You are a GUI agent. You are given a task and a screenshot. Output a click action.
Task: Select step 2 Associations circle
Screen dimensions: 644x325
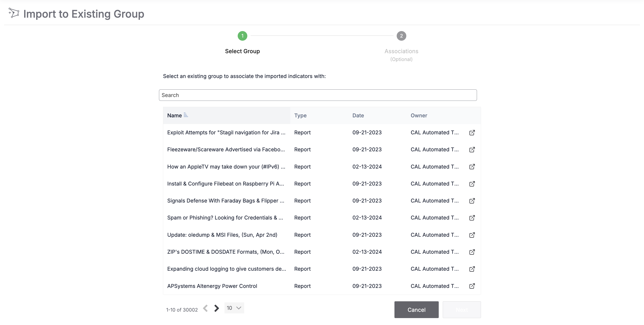coord(401,36)
